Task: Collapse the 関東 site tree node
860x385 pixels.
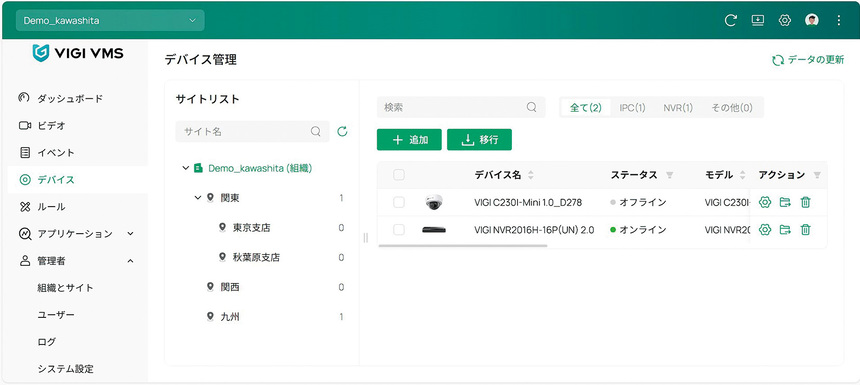Action: coord(198,197)
